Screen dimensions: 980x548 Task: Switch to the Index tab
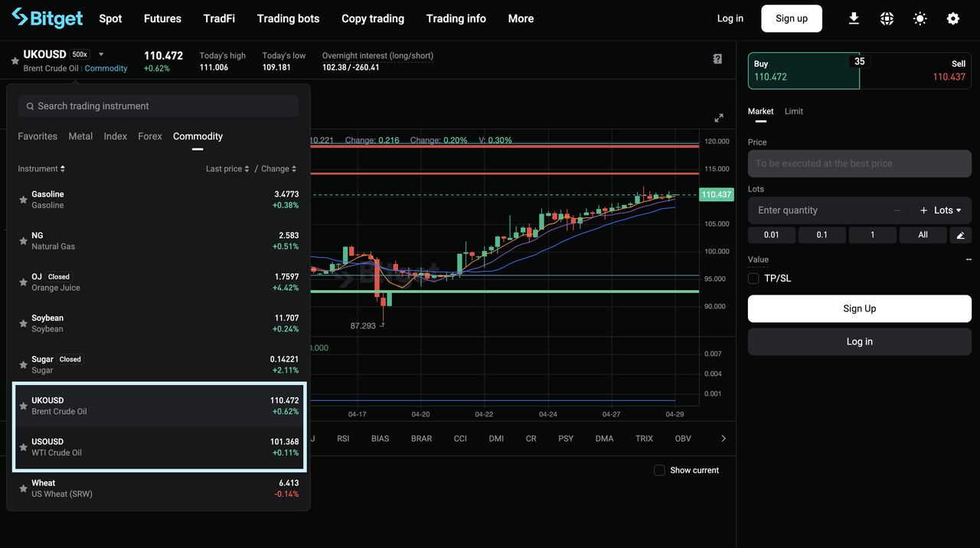coord(116,136)
